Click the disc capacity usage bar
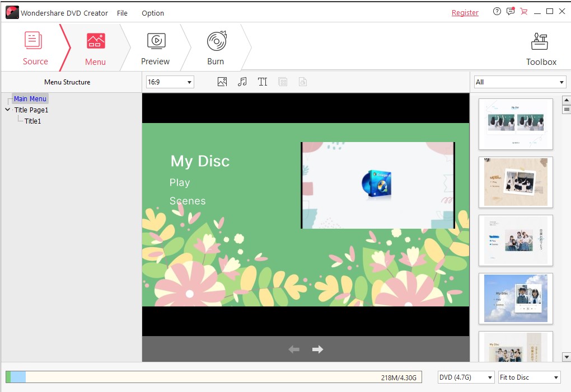 (213, 377)
